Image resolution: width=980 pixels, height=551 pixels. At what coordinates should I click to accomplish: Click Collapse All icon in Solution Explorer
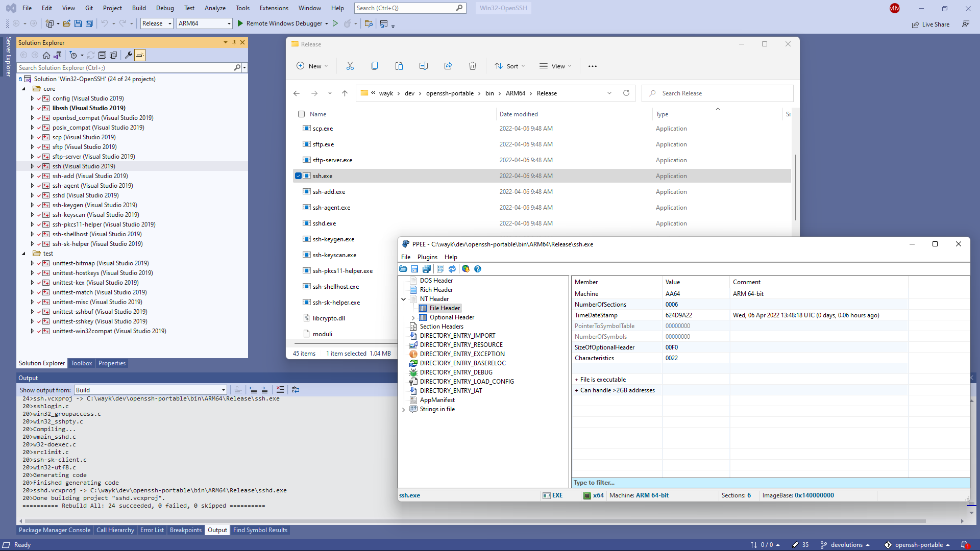click(102, 55)
